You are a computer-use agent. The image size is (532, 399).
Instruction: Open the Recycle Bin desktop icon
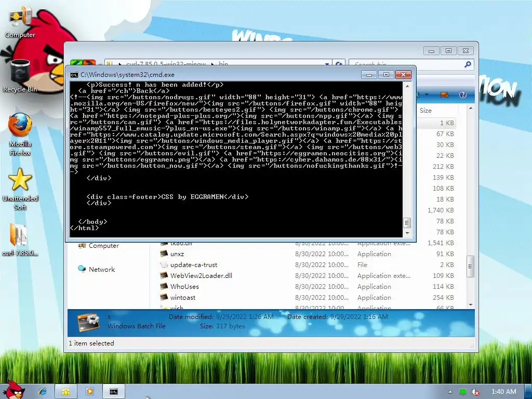click(20, 76)
